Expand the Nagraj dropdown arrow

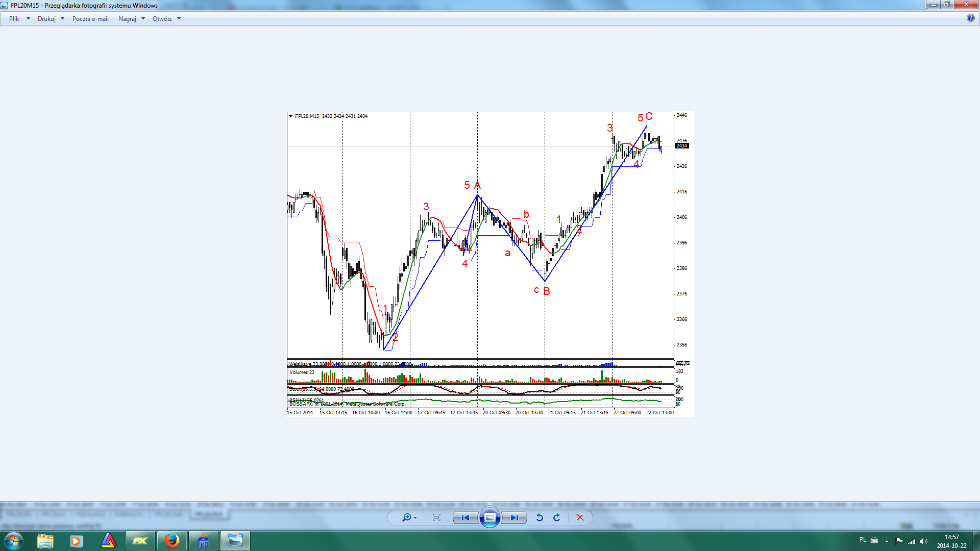click(143, 19)
